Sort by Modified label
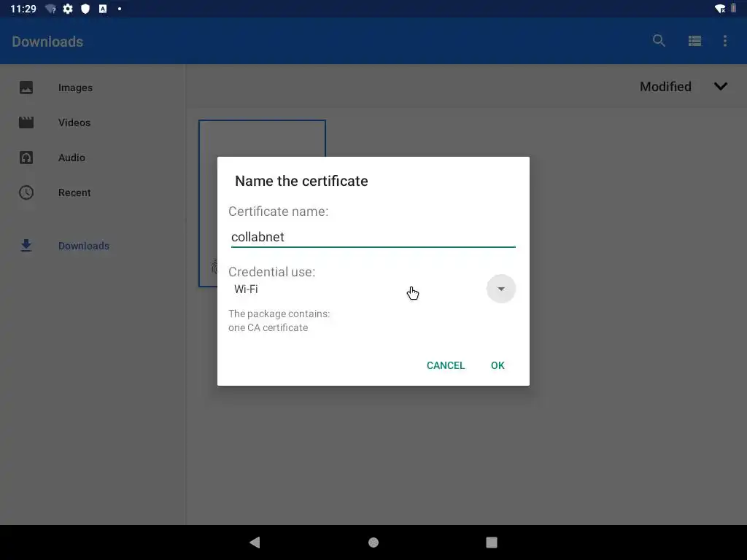Viewport: 747px width, 560px height. (x=665, y=87)
